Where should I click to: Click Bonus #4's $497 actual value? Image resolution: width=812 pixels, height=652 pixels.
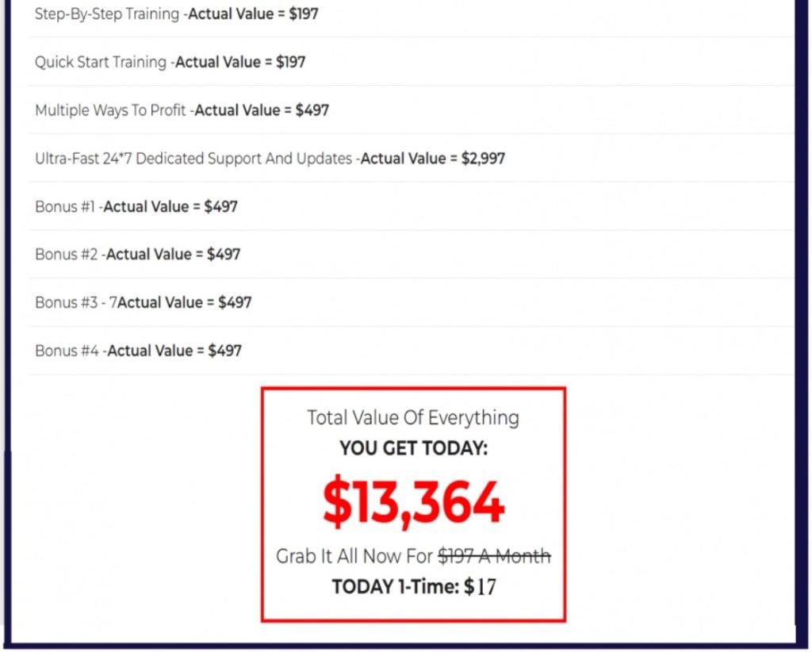[x=224, y=351]
